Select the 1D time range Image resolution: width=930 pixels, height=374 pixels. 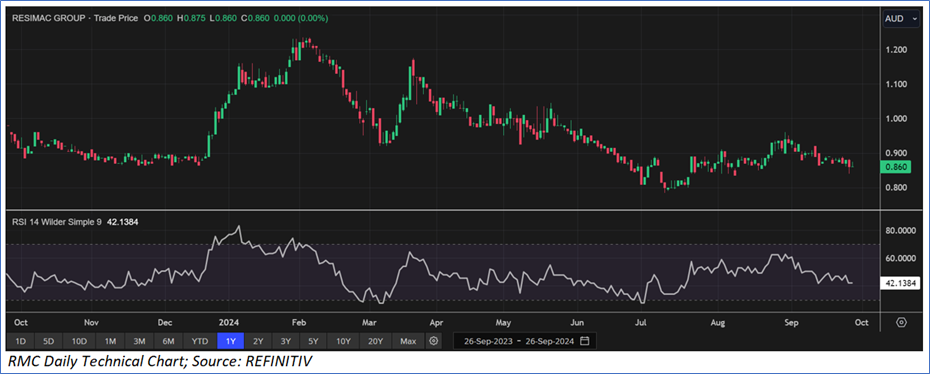coord(20,341)
